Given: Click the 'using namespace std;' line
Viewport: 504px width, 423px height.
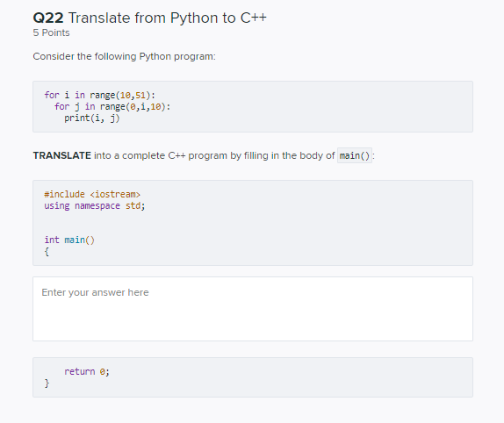Looking at the screenshot, I should (95, 206).
